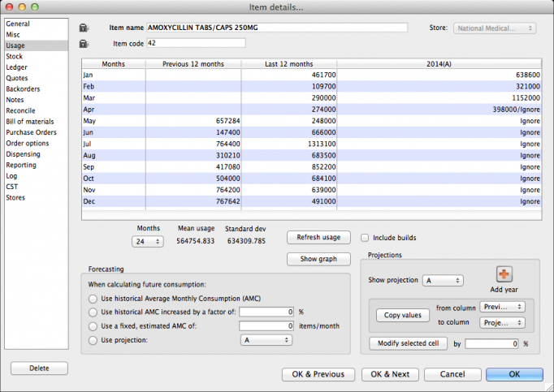Screen dimensions: 554x392
Task: Open Bill of materials section
Action: pos(37,122)
